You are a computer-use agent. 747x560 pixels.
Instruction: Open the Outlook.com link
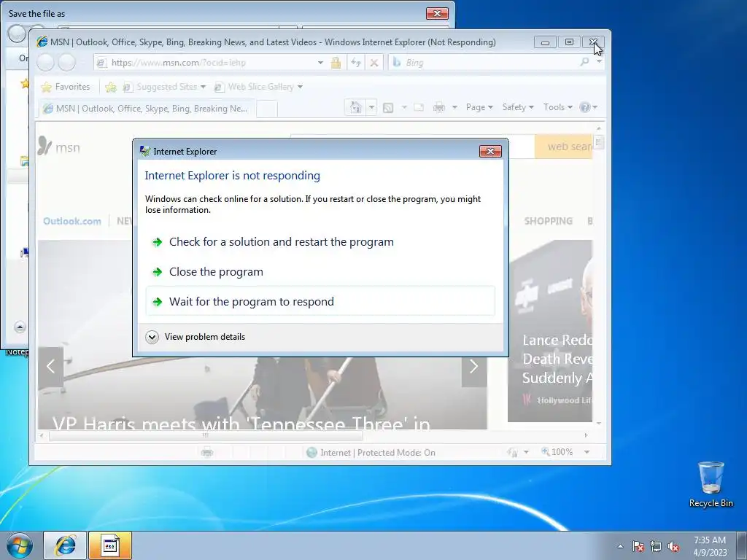point(72,221)
